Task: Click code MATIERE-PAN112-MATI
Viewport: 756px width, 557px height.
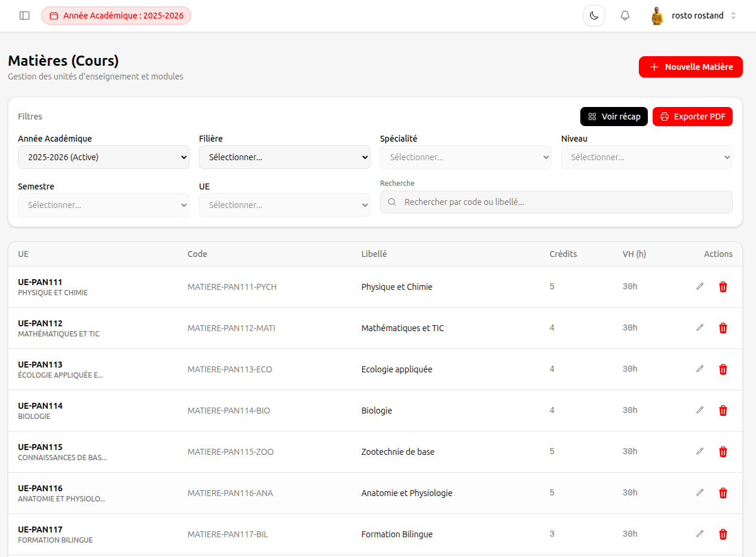Action: 231,328
